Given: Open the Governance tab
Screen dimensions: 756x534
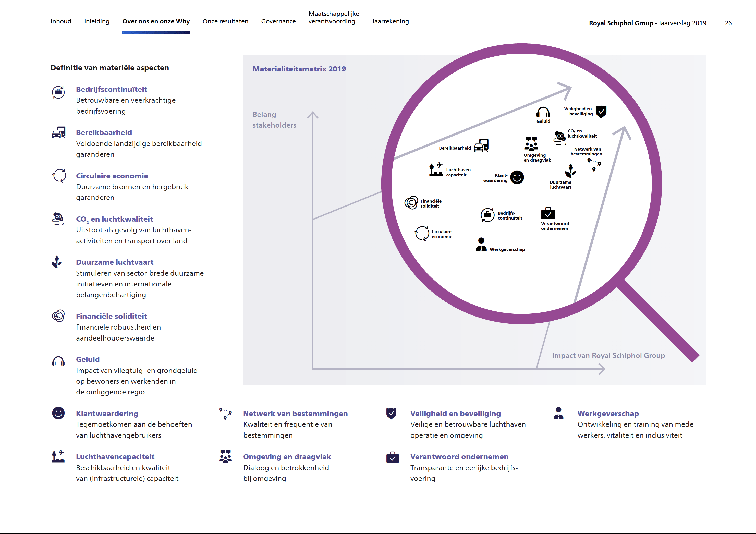Looking at the screenshot, I should 278,21.
